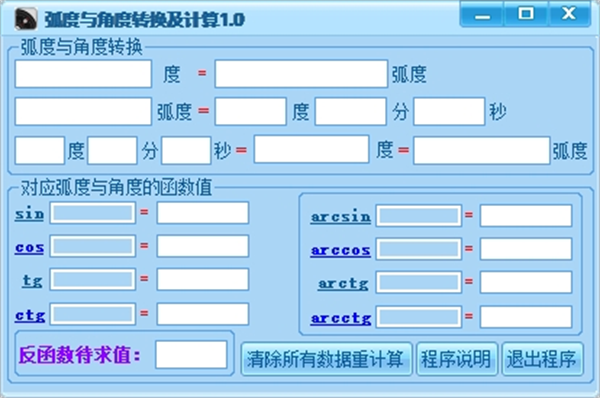Screen dimensions: 600x398
Task: Click the arctg value input box
Action: pos(419,282)
